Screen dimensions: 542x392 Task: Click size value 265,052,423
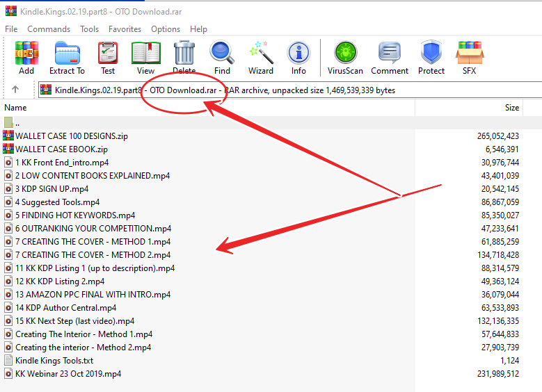point(498,136)
